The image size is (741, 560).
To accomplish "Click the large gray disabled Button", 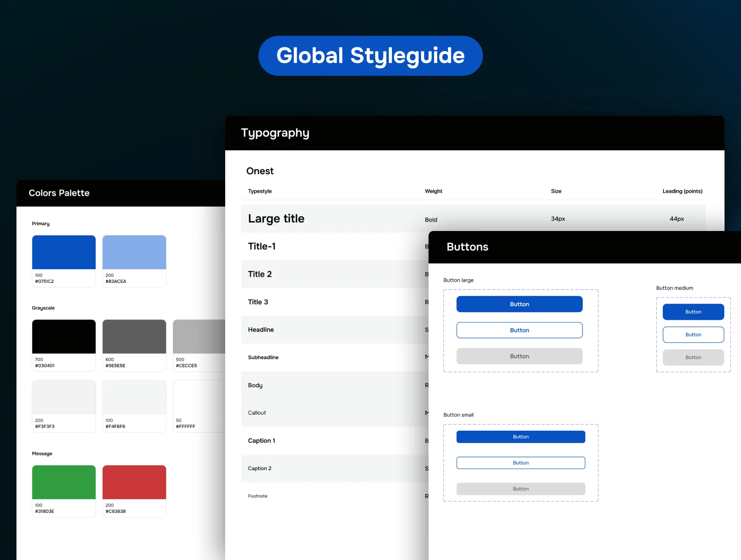I will click(520, 356).
